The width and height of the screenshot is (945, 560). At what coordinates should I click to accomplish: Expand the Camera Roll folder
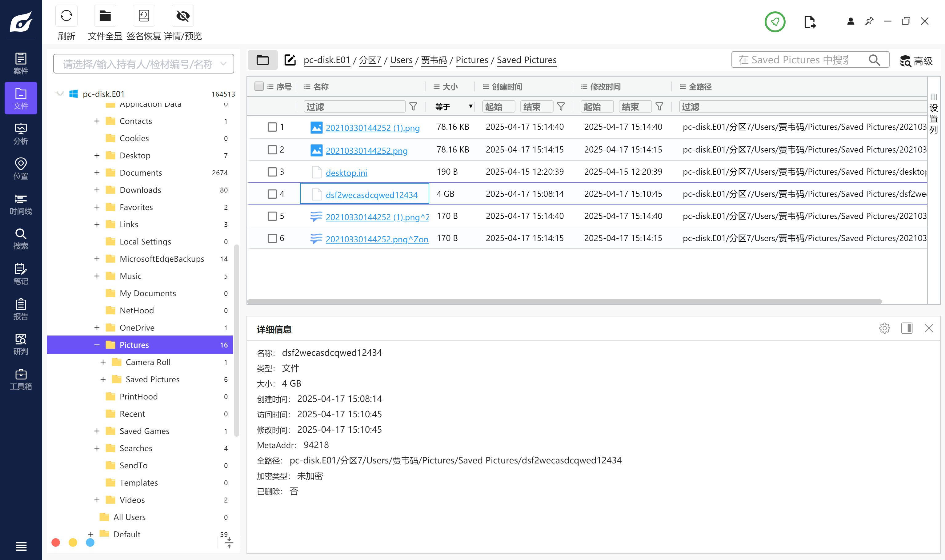(103, 362)
